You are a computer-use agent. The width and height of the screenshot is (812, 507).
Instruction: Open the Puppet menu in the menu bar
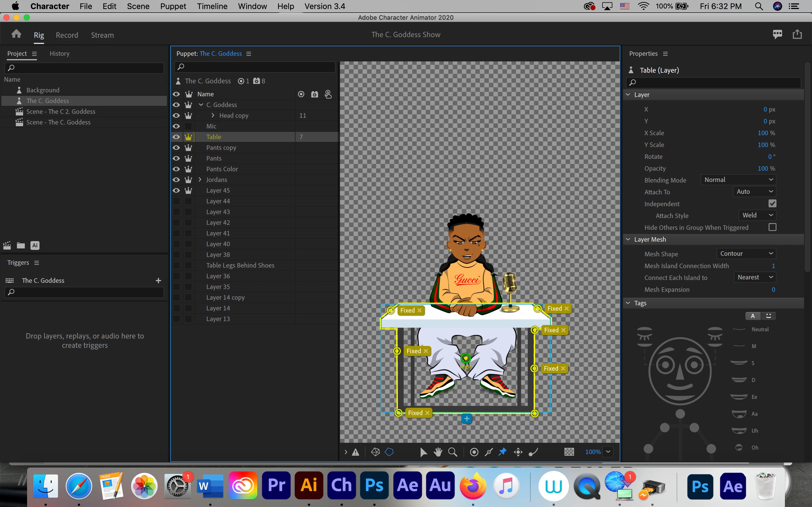173,6
